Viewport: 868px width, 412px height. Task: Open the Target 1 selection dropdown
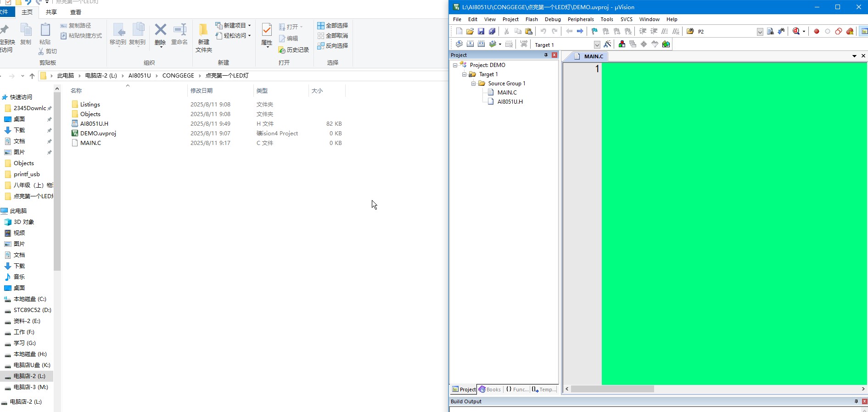pos(597,45)
